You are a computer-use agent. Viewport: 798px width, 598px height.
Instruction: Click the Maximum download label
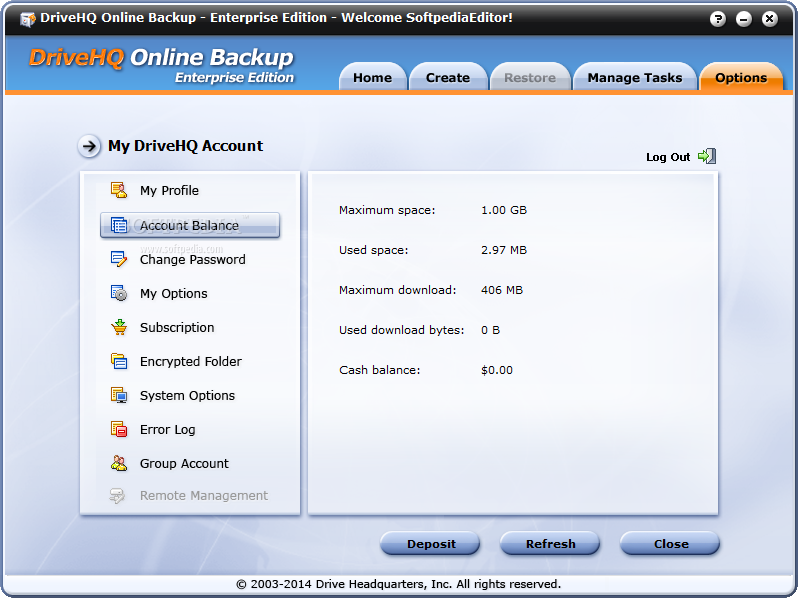coord(397,290)
